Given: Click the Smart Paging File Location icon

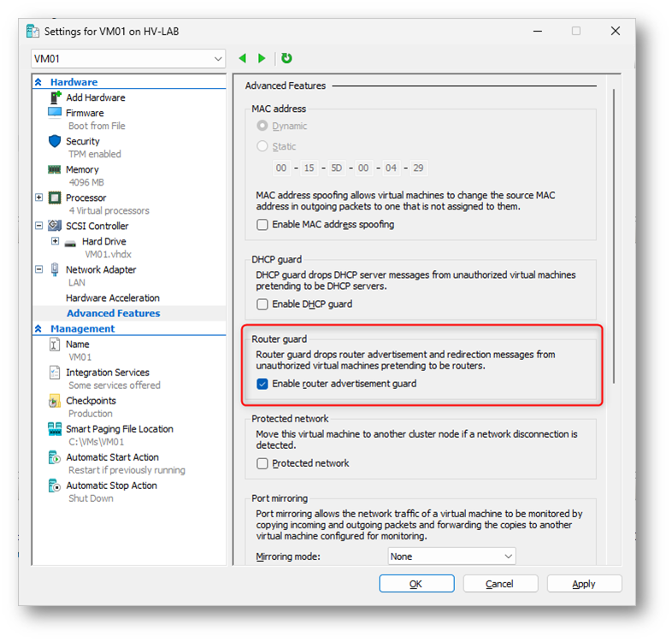Looking at the screenshot, I should point(55,429).
